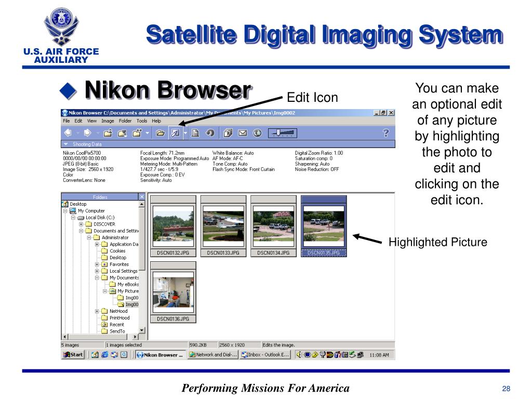The width and height of the screenshot is (532, 399).
Task: Open the Folder menu
Action: [125, 121]
